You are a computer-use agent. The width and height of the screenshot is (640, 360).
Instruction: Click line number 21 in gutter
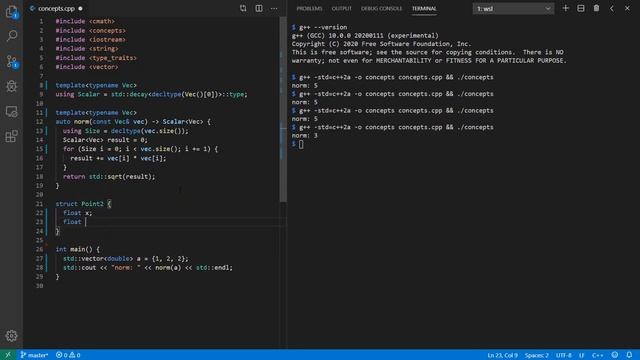(39, 204)
